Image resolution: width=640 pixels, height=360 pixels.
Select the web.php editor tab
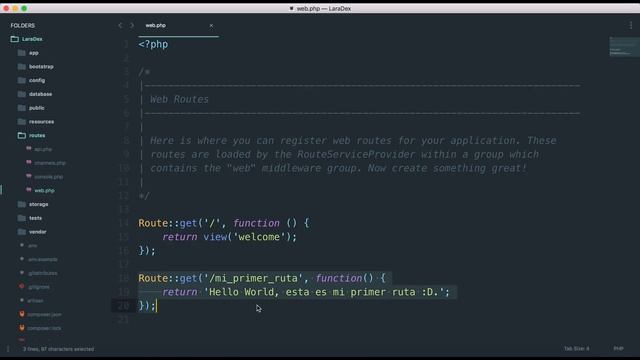click(x=178, y=25)
